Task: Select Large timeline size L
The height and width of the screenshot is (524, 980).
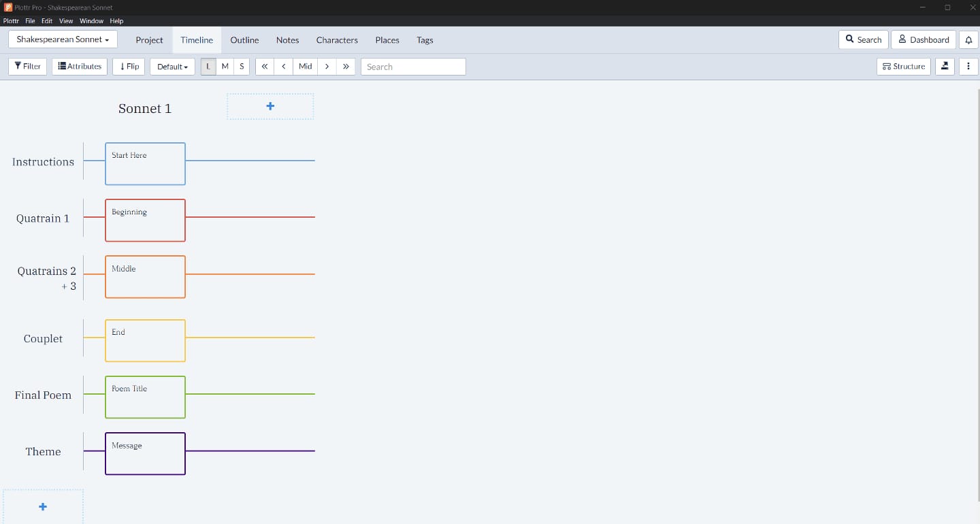Action: [x=208, y=67]
